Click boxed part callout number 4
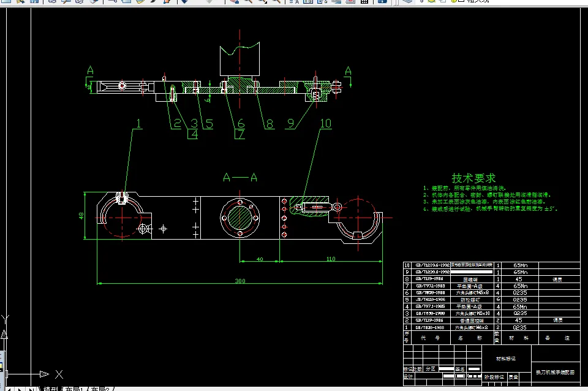 tap(193, 134)
